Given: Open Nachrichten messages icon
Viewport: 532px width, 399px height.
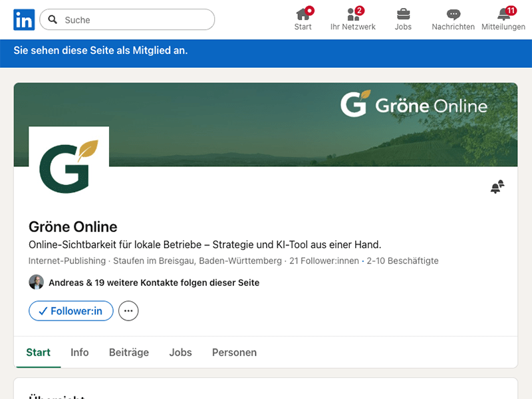Looking at the screenshot, I should coord(453,19).
